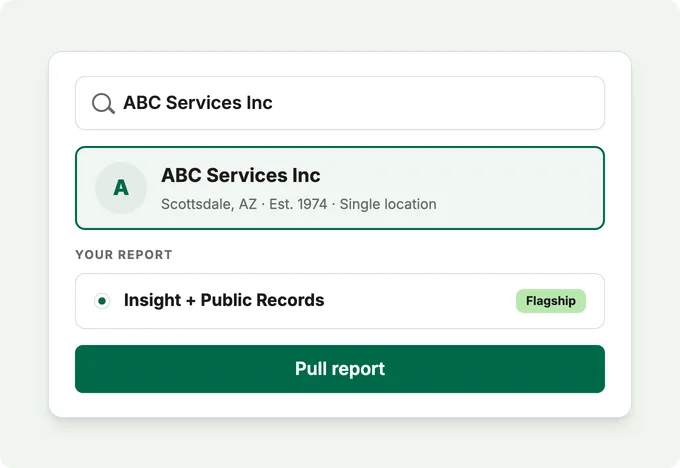
Task: Click the YOUR REPORT section heading
Action: (x=124, y=255)
